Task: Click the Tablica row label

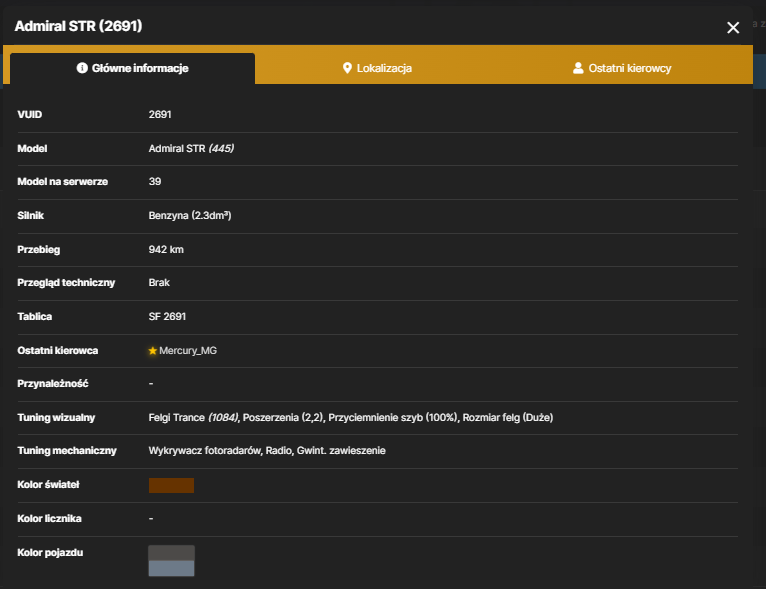Action: coord(35,316)
